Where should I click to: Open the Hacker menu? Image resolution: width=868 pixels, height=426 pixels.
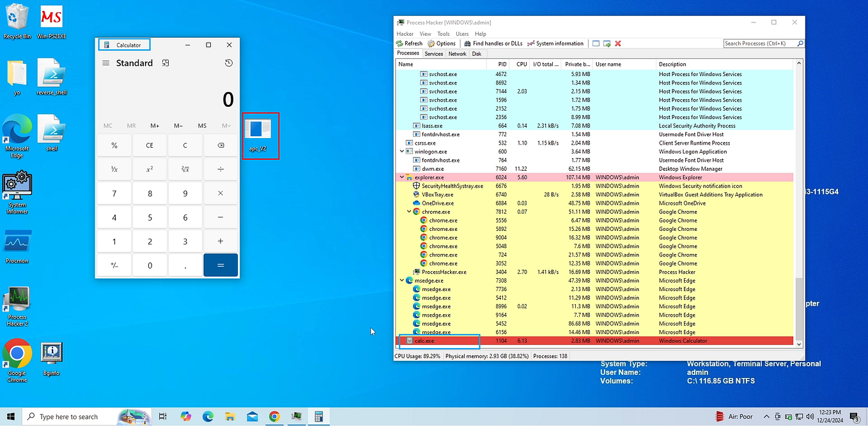tap(405, 33)
